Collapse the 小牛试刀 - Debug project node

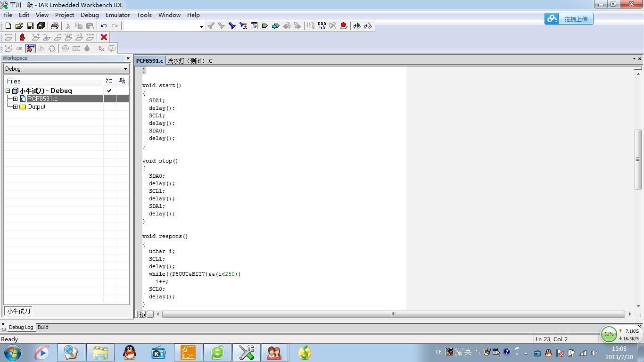[8, 91]
